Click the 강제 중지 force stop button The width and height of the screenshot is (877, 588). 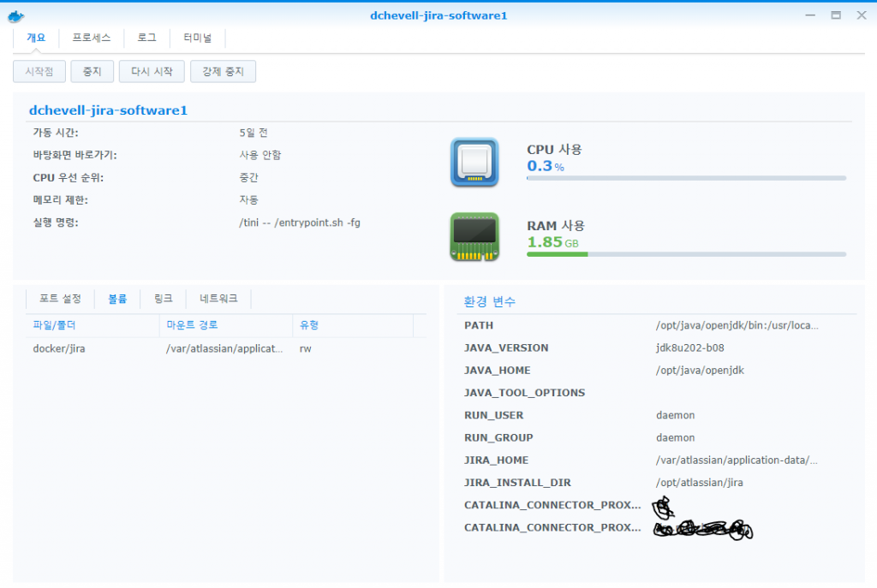(223, 72)
